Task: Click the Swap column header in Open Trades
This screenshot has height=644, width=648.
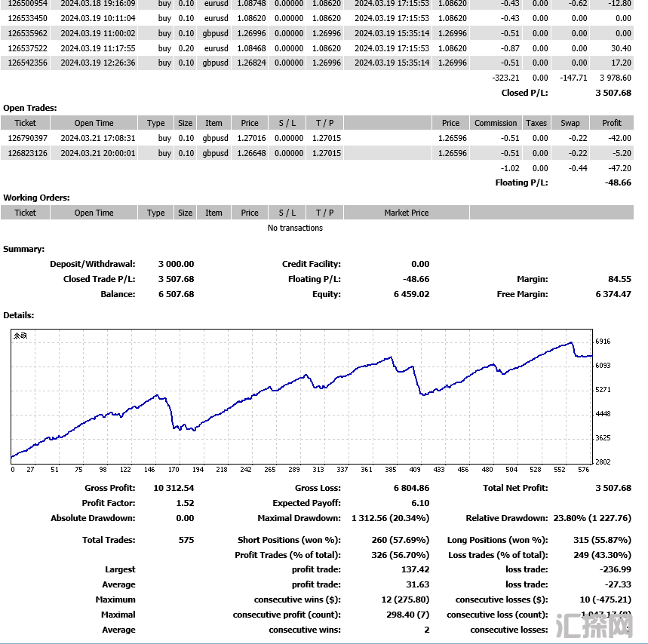Action: pyautogui.click(x=570, y=123)
